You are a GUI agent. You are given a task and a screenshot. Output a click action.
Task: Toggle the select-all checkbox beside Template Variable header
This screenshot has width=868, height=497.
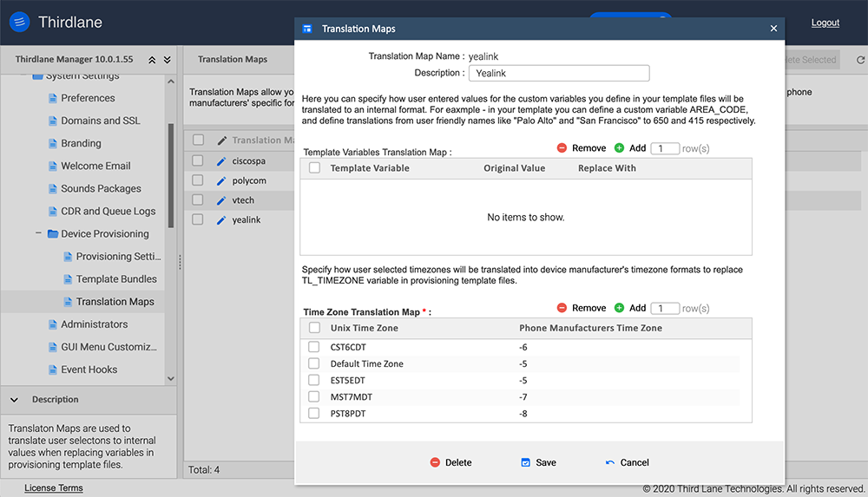tap(314, 168)
